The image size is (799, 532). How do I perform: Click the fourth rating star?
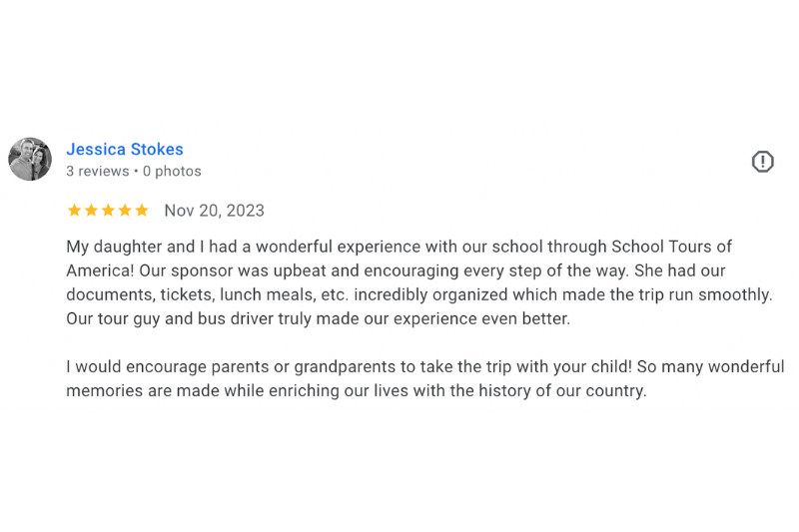coord(125,210)
